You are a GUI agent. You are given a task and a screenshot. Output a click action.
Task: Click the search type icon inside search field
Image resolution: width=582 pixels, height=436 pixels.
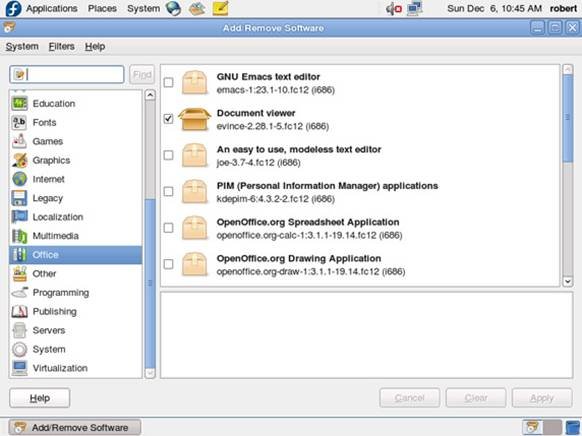19,75
